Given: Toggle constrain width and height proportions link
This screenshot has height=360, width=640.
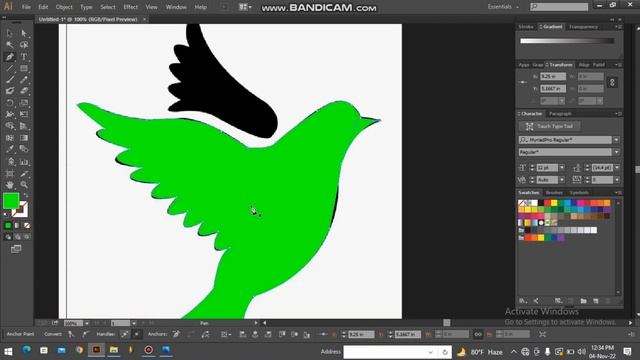Looking at the screenshot, I should (x=612, y=82).
